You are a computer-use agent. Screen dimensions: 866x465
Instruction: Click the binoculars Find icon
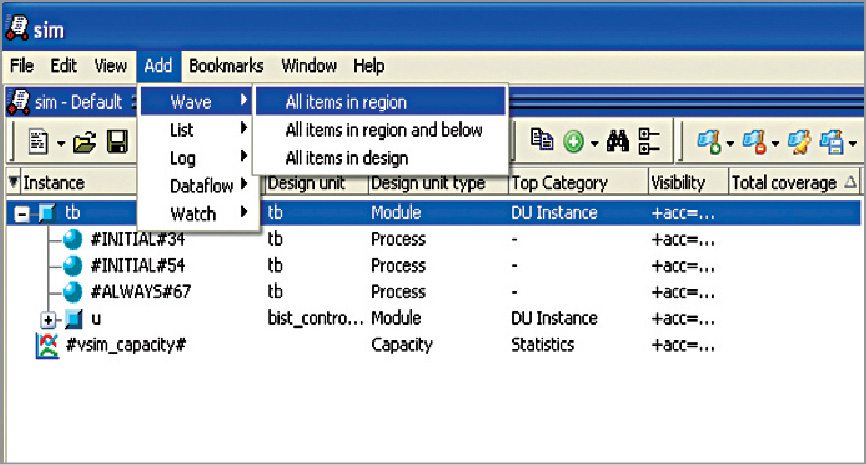point(618,143)
